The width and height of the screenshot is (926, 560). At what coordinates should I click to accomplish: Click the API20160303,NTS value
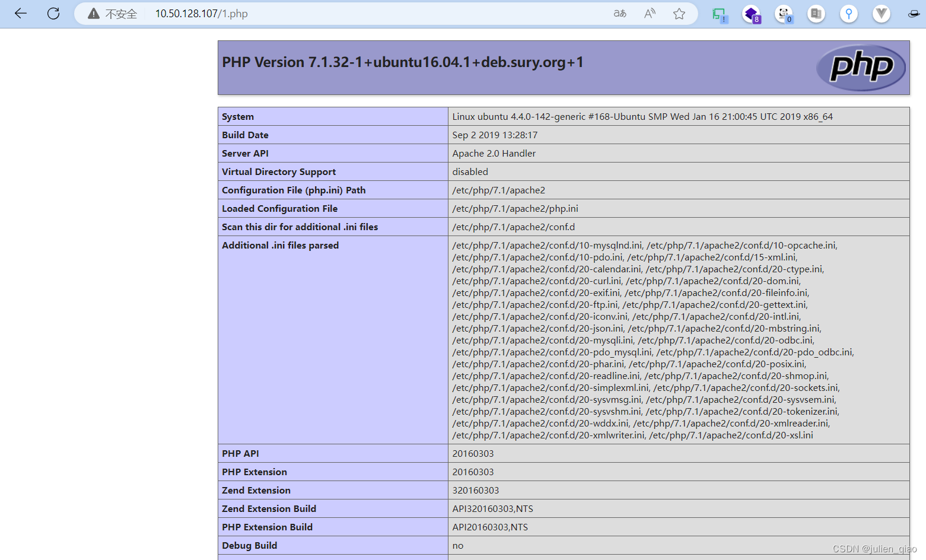pyautogui.click(x=490, y=527)
